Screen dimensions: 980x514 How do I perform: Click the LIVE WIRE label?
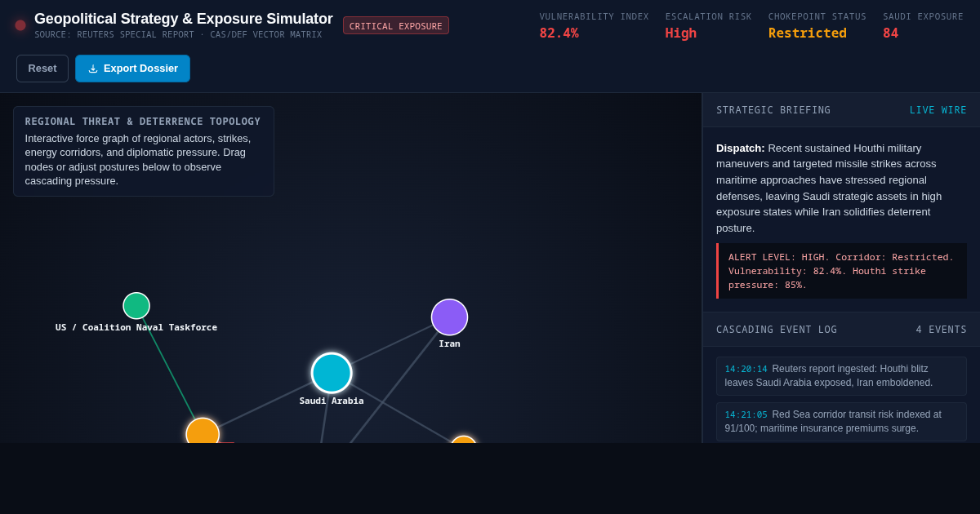pos(938,110)
